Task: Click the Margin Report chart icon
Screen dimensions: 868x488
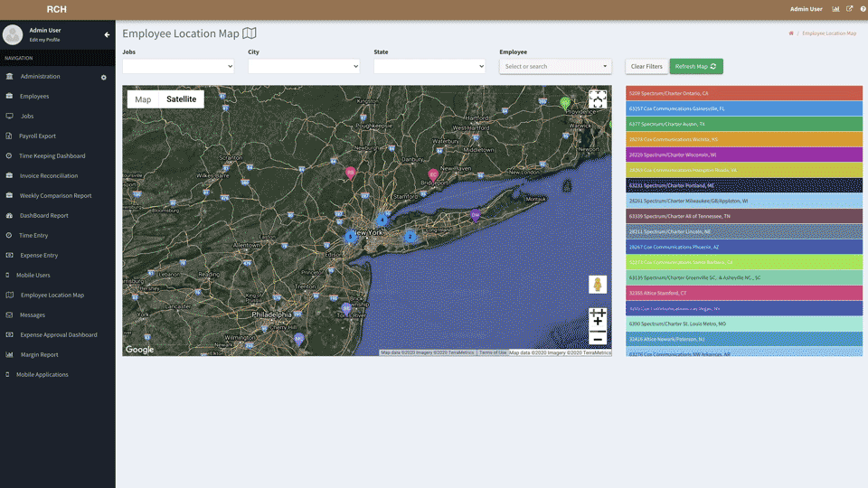Action: (x=9, y=354)
